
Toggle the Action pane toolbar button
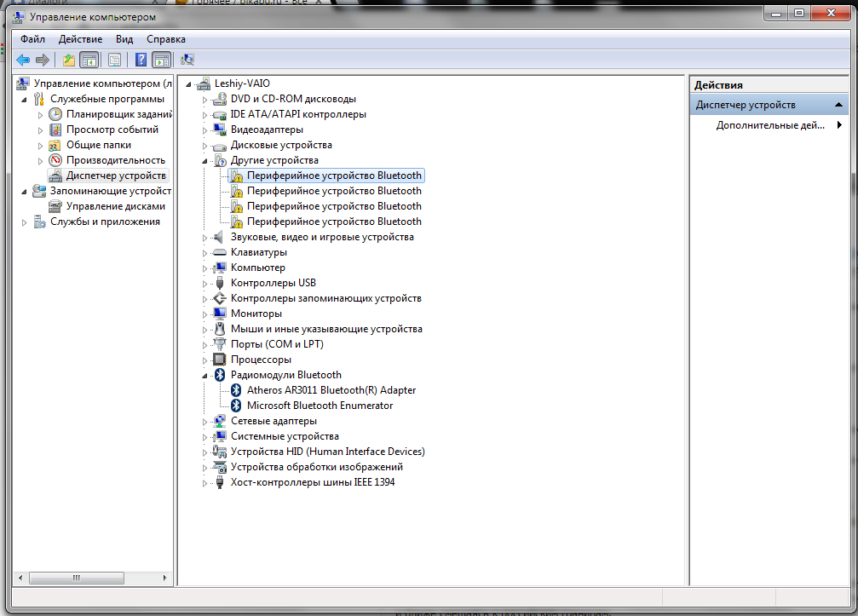[161, 60]
